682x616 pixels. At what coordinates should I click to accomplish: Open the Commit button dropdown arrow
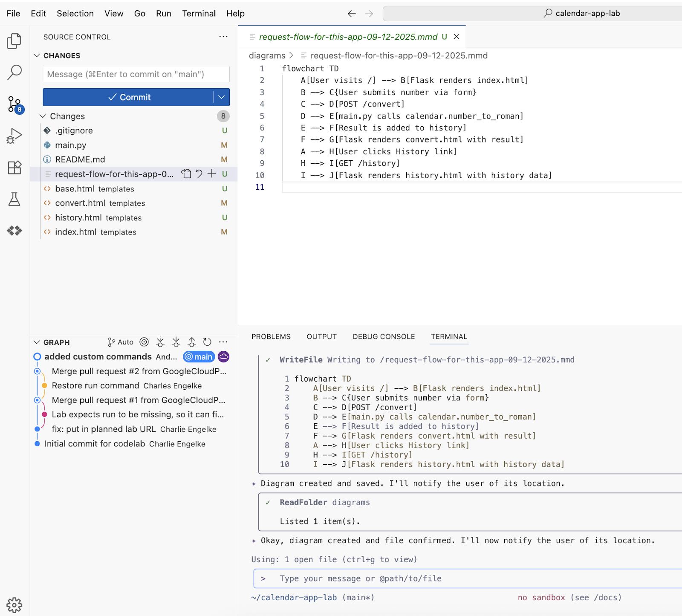[x=221, y=97]
